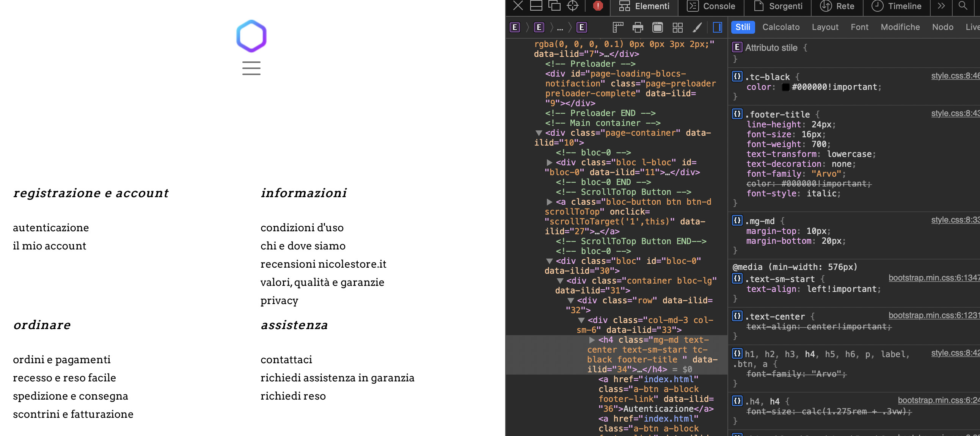This screenshot has width=980, height=436.
Task: Show more tabs via double chevron
Action: click(x=941, y=6)
